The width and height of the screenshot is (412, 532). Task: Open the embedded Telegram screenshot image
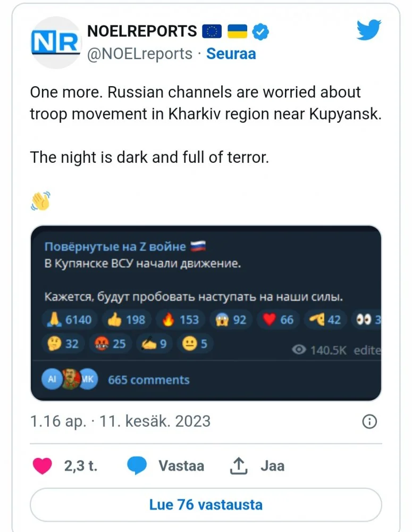pos(206,313)
